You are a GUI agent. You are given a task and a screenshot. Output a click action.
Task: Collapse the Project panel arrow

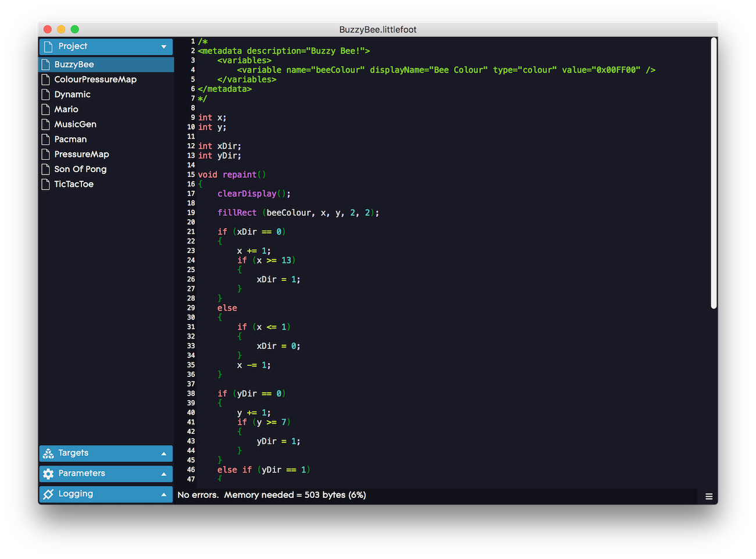[x=163, y=47]
